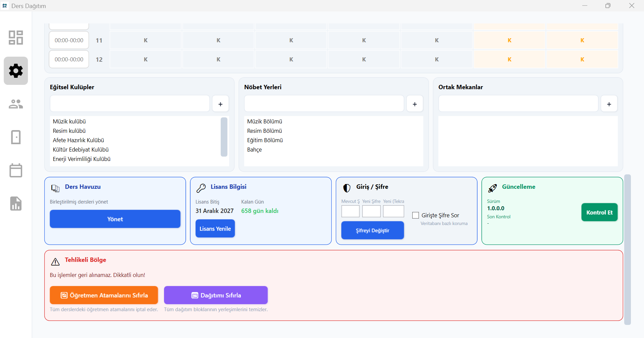Viewport: 644px width, 338px height.
Task: Enable the Girişte Şifre Sor checkbox
Action: pyautogui.click(x=416, y=215)
